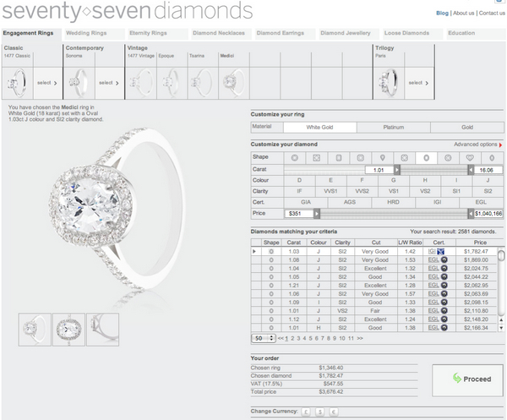507x420 pixels.
Task: Expand Advanced options
Action: [478, 145]
